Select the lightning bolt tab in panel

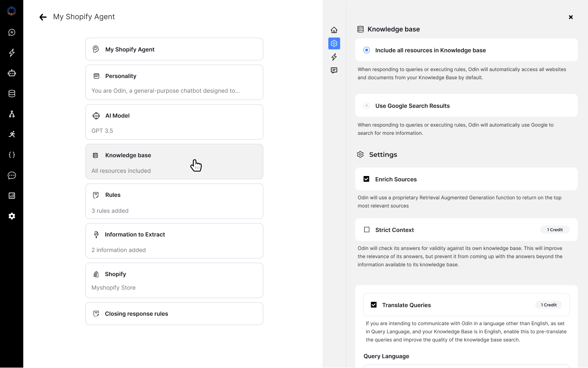pyautogui.click(x=334, y=57)
